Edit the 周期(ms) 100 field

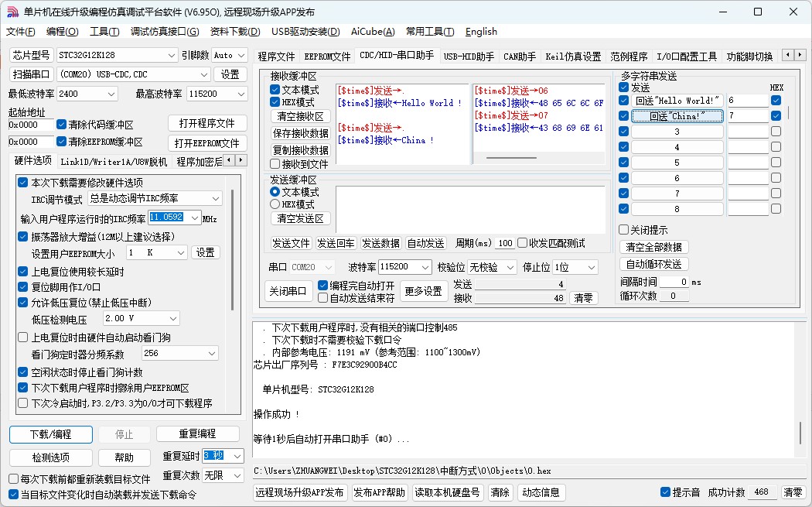click(x=504, y=243)
